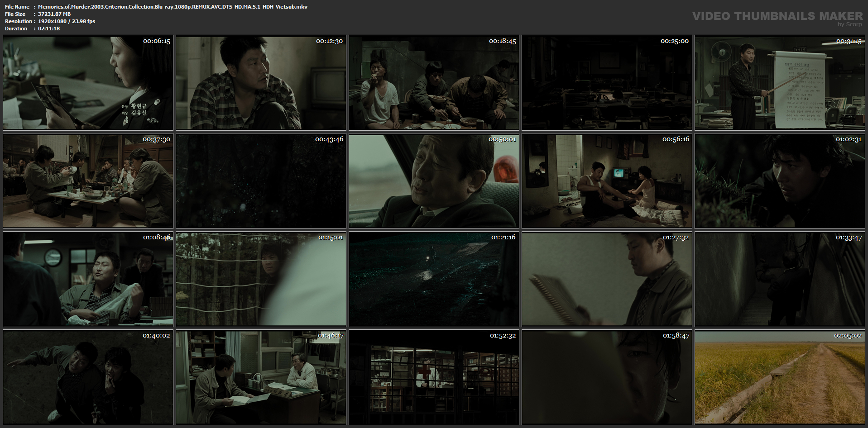This screenshot has width=868, height=428.
Task: Click the 00:56:16 thumbnail
Action: [607, 181]
